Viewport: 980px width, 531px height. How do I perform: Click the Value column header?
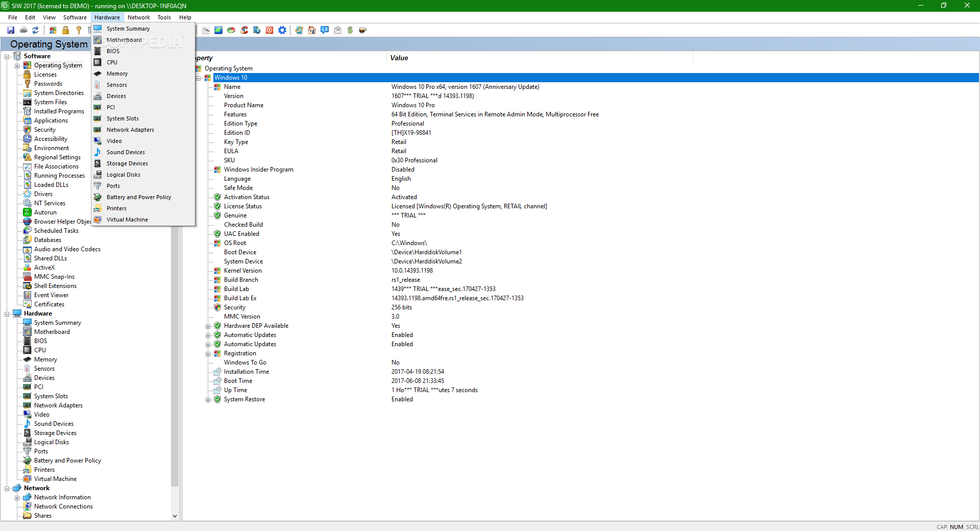coord(540,58)
